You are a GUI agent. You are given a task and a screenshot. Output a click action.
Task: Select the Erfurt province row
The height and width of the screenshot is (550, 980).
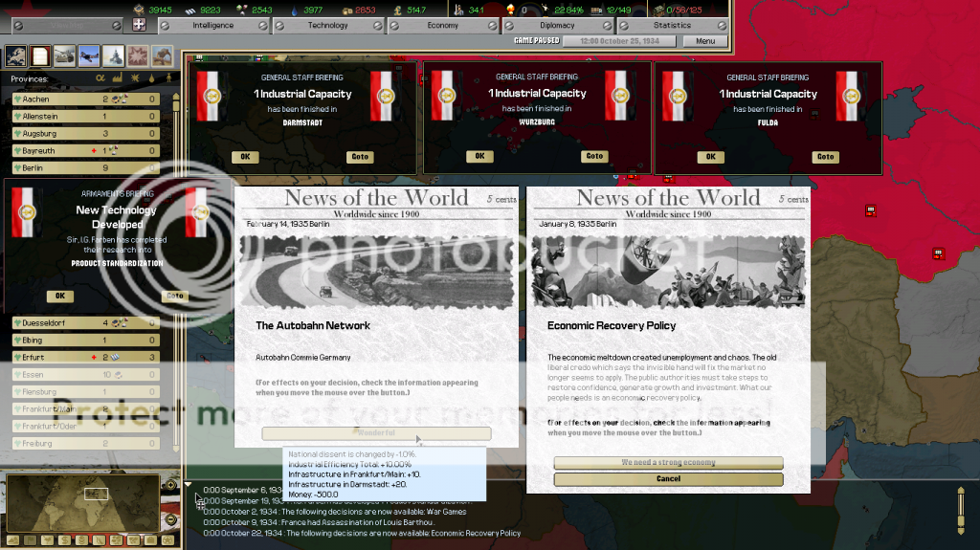click(x=86, y=358)
